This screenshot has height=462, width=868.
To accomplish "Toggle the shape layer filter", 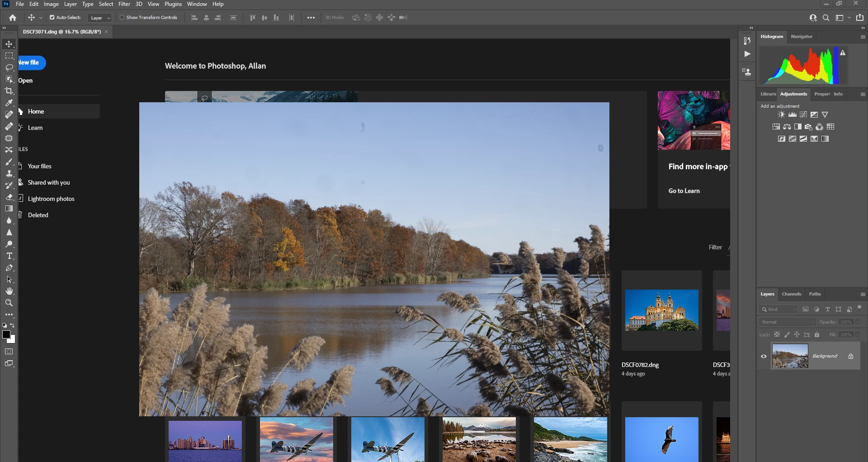I will tap(839, 310).
